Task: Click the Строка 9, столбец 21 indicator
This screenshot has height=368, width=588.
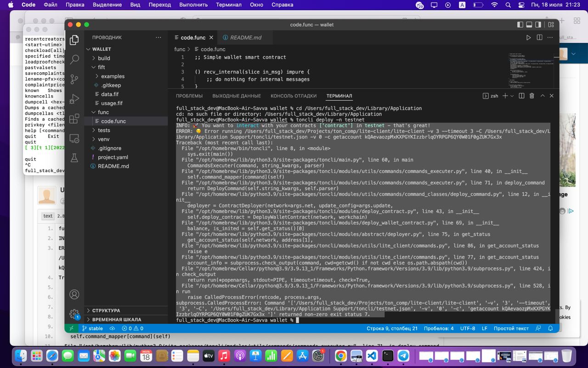Action: pos(392,328)
